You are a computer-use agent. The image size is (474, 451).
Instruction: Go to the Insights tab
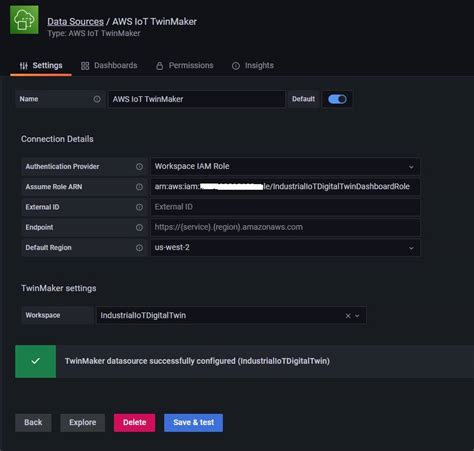click(x=253, y=65)
